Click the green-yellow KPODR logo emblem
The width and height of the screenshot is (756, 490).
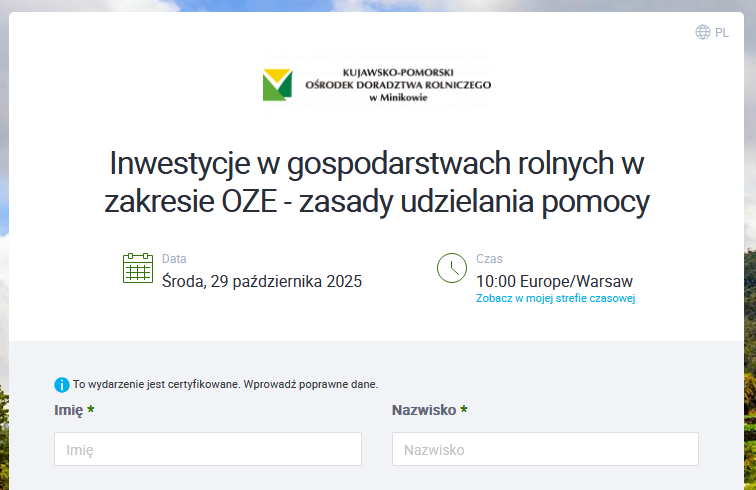coord(277,85)
